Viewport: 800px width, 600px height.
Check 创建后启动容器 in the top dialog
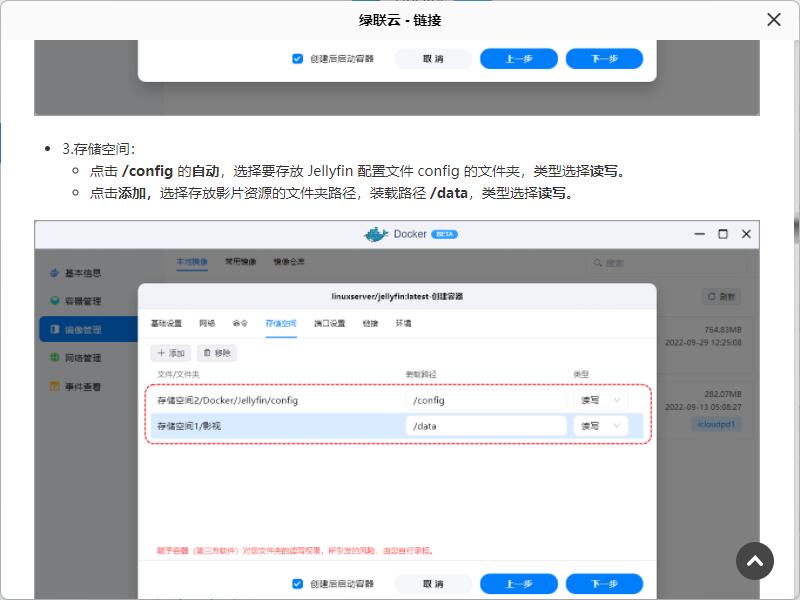pos(296,59)
